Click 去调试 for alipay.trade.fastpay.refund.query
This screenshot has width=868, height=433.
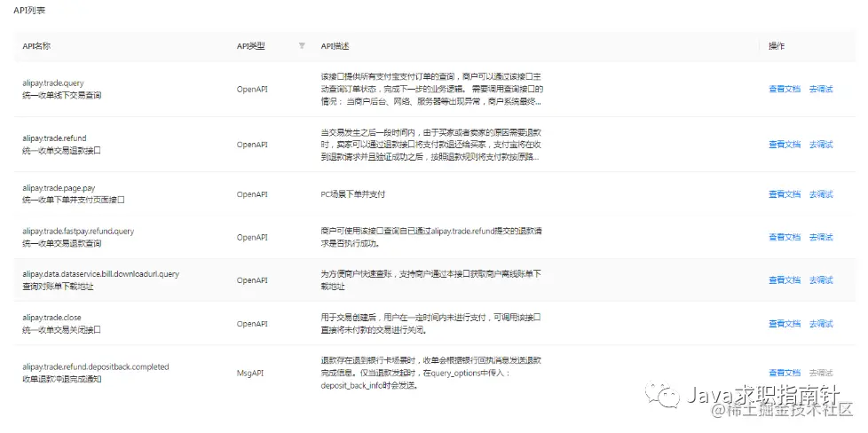point(821,237)
